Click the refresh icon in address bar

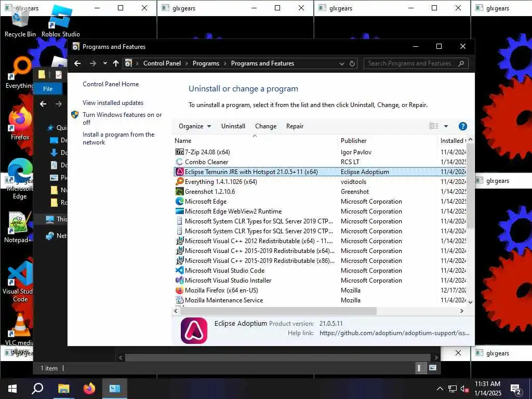tap(352, 63)
